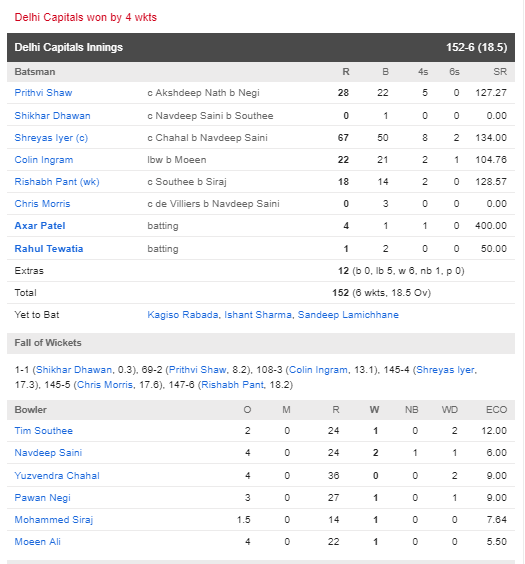
Task: Select Rishabh Pant (wk) link
Action: 57,182
